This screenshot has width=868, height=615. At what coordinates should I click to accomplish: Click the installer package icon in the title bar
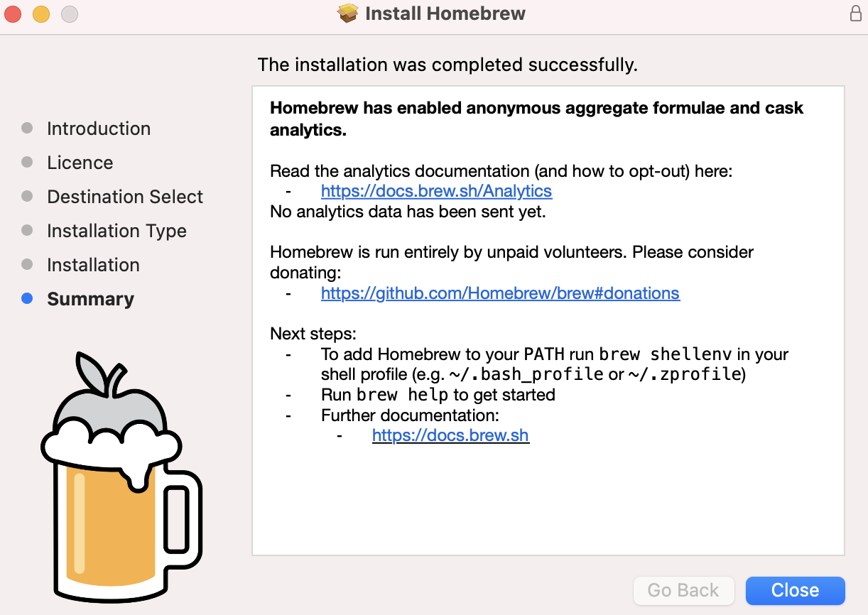[x=346, y=13]
